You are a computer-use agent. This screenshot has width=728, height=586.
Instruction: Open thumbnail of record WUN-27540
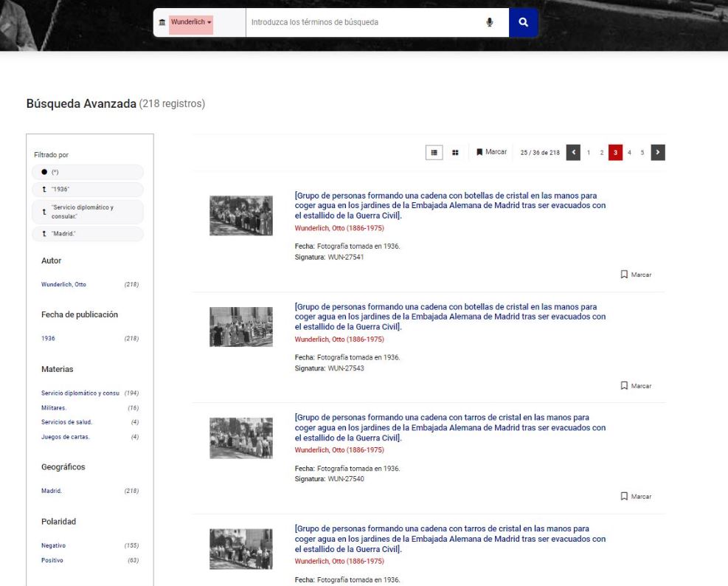point(241,438)
